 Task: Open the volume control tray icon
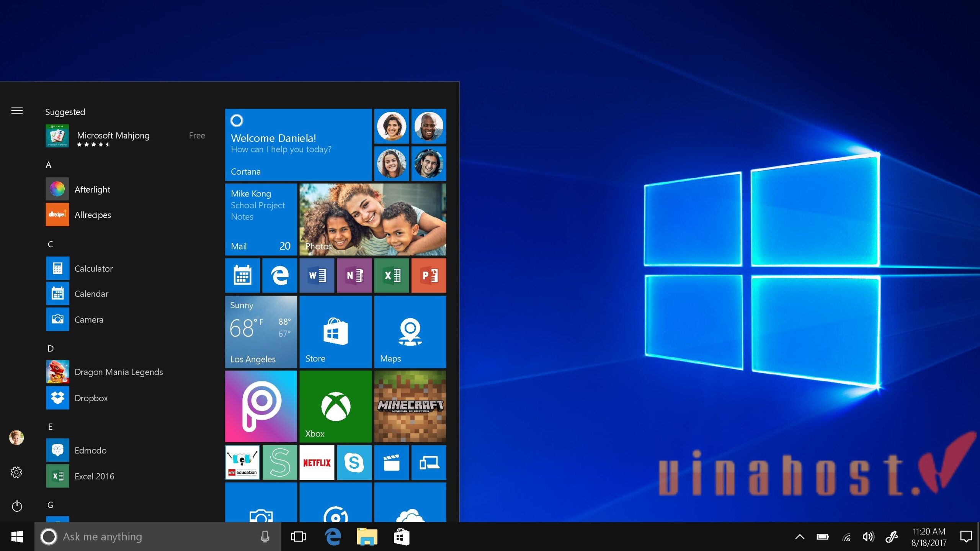868,536
